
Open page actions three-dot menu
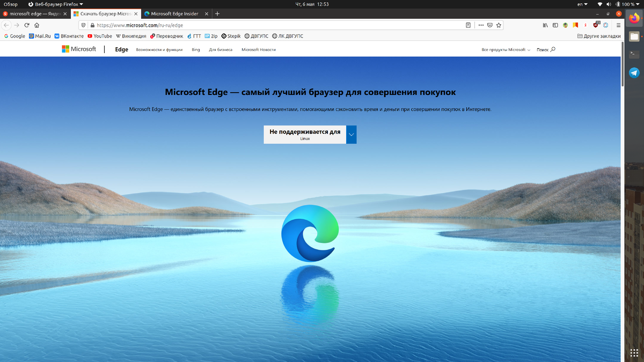[481, 25]
